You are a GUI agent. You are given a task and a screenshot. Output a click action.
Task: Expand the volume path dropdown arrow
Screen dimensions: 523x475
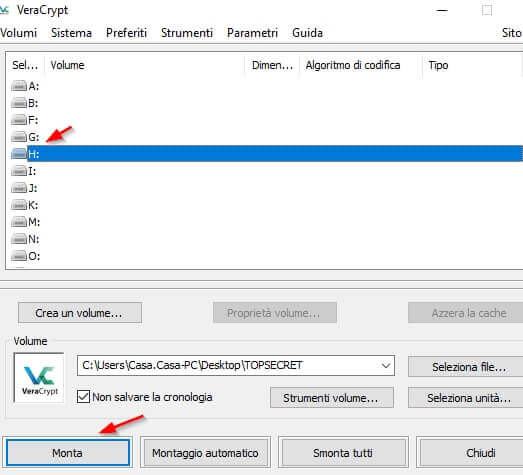(386, 366)
